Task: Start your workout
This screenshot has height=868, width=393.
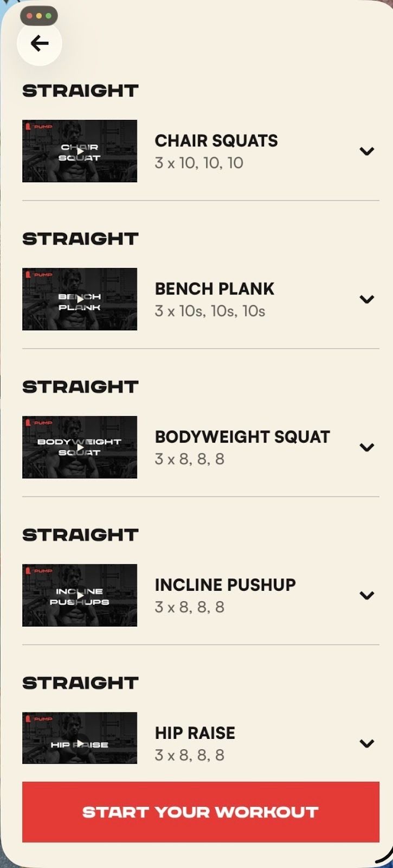Action: 201,812
